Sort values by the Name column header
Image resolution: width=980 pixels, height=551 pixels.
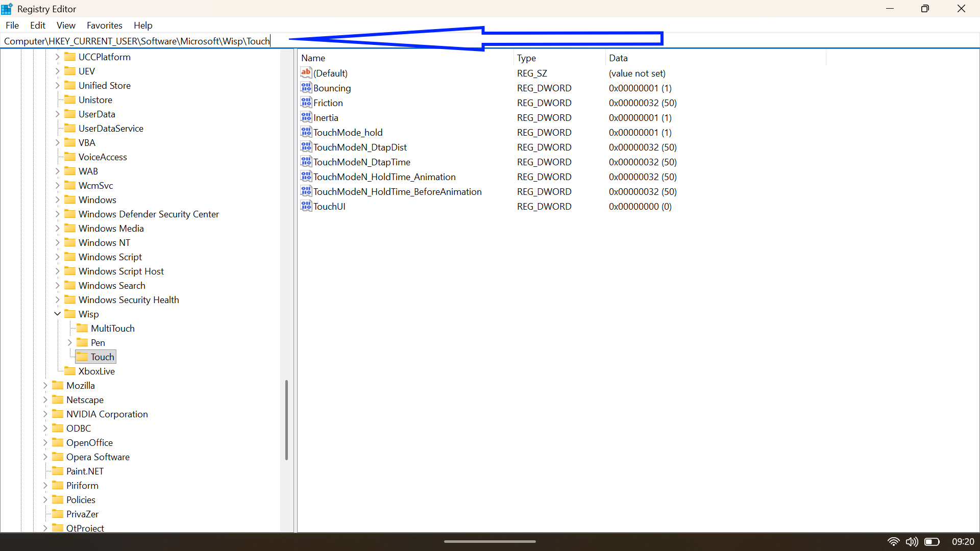(313, 58)
